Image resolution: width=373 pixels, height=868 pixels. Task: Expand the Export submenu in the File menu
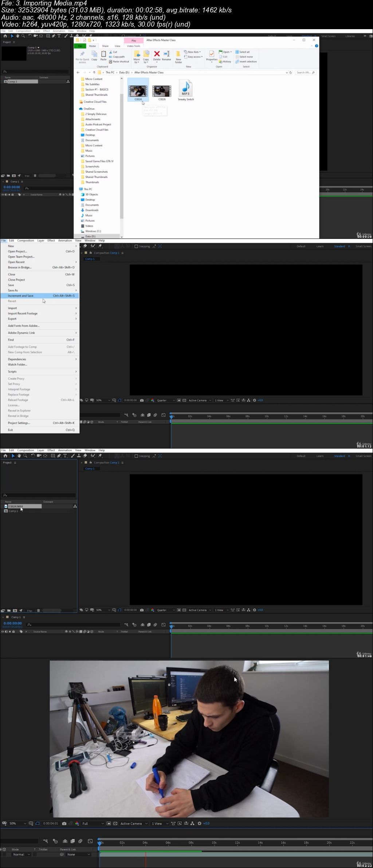[x=40, y=319]
